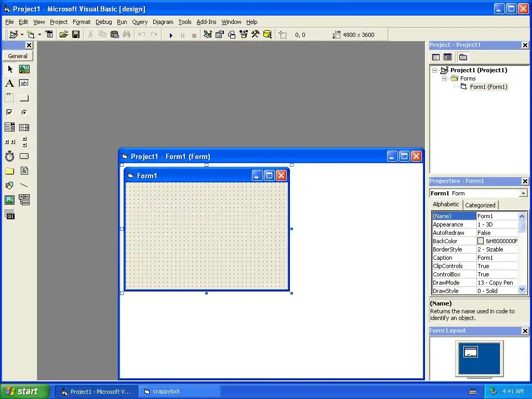Open the Format menu

coord(82,22)
